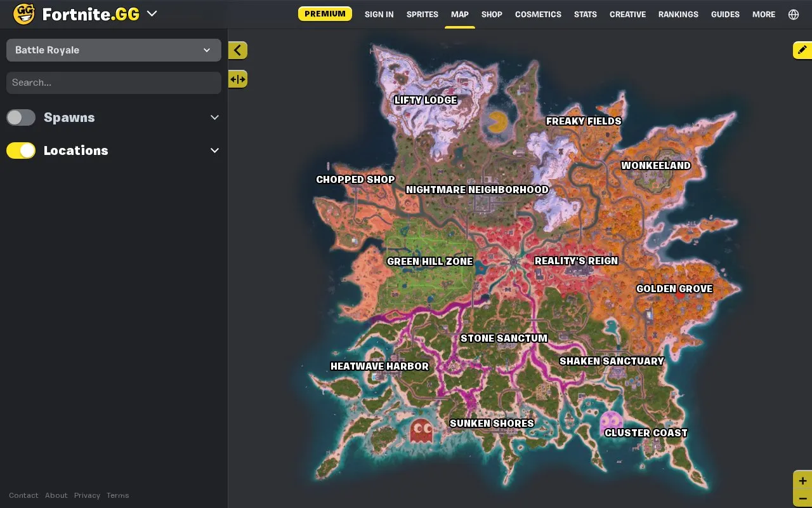The width and height of the screenshot is (812, 508).
Task: Select the REALITY'S REIGN map label
Action: (x=576, y=260)
